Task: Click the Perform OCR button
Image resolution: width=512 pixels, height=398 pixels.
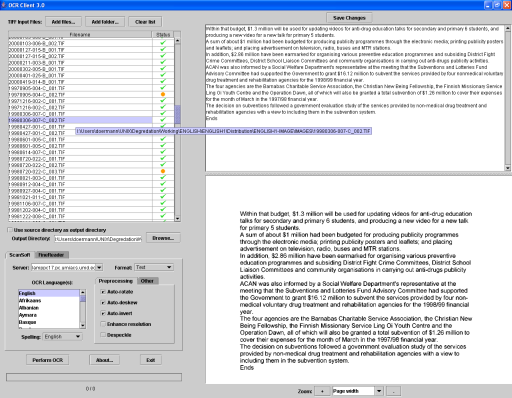Action: coord(48,360)
